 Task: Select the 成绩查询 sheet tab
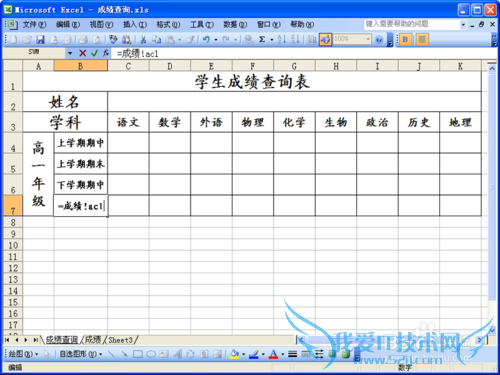62,340
